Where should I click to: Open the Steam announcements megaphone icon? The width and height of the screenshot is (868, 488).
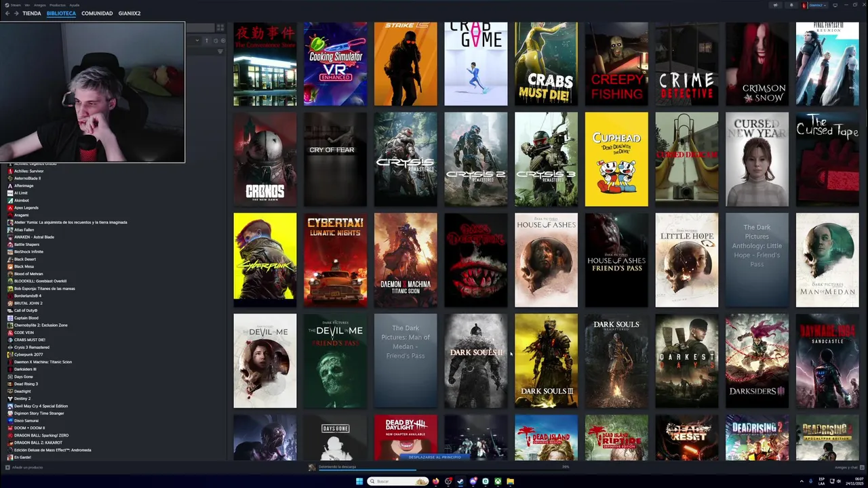(x=775, y=5)
